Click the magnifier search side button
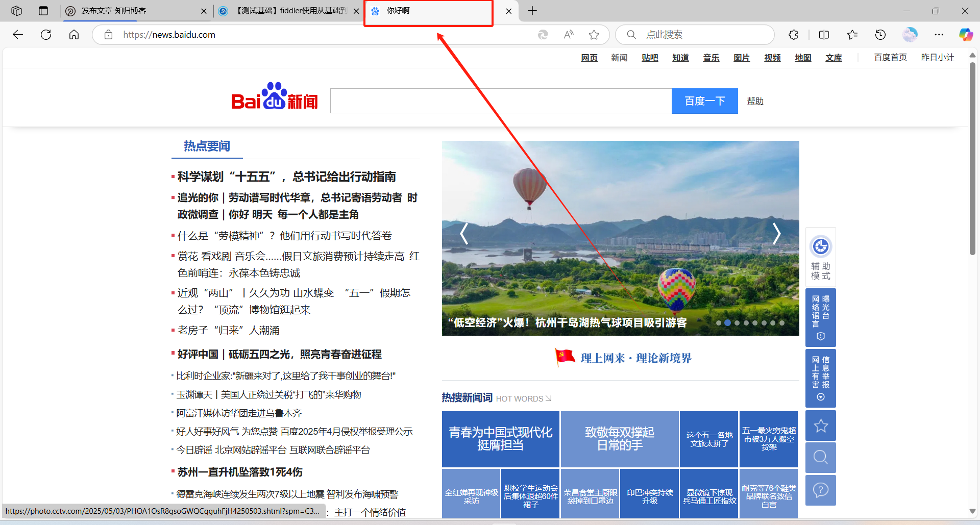Image resolution: width=980 pixels, height=525 pixels. click(x=821, y=457)
